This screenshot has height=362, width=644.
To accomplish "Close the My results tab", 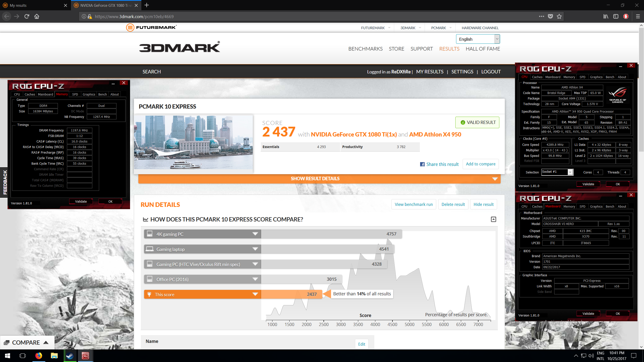I will click(66, 5).
